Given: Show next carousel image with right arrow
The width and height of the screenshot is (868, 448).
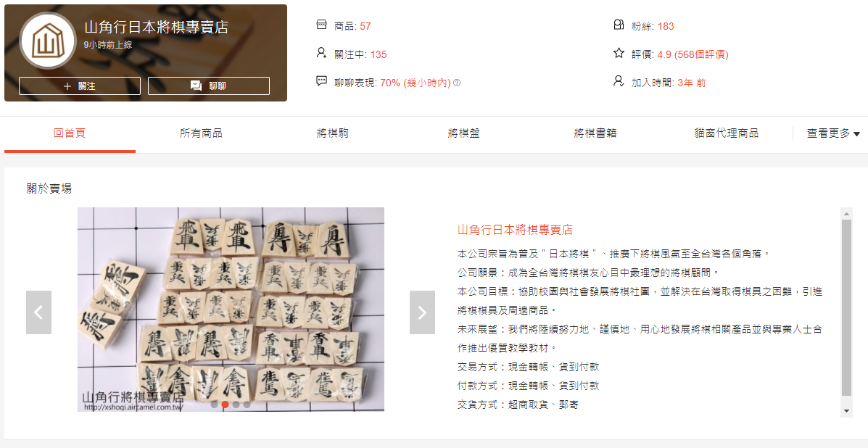Looking at the screenshot, I should (x=422, y=312).
